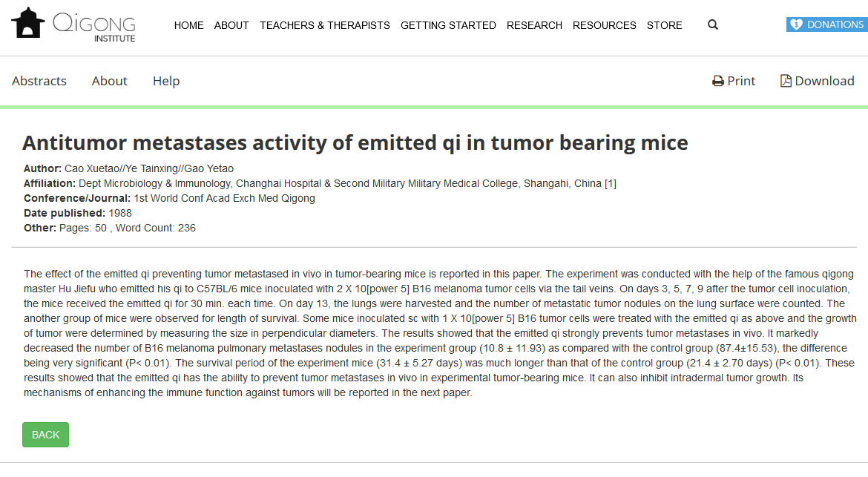Switch to the Abstracts tab

39,81
